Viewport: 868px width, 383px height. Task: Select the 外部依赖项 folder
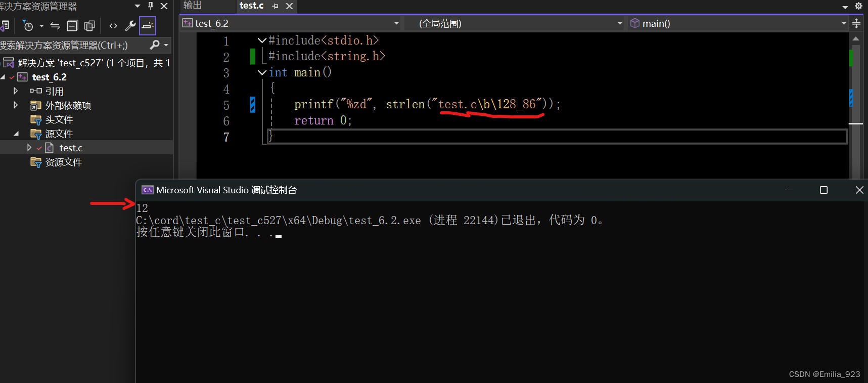click(68, 105)
